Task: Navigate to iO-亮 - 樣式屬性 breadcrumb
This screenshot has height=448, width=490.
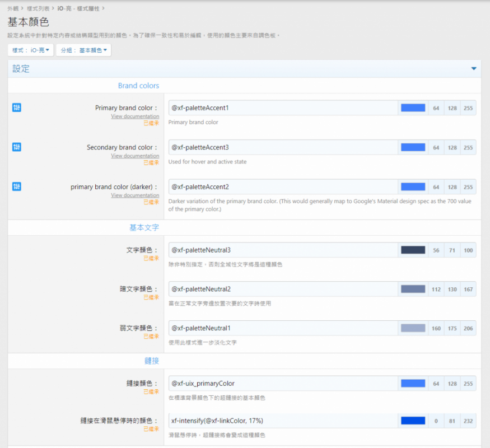Action: (x=78, y=8)
